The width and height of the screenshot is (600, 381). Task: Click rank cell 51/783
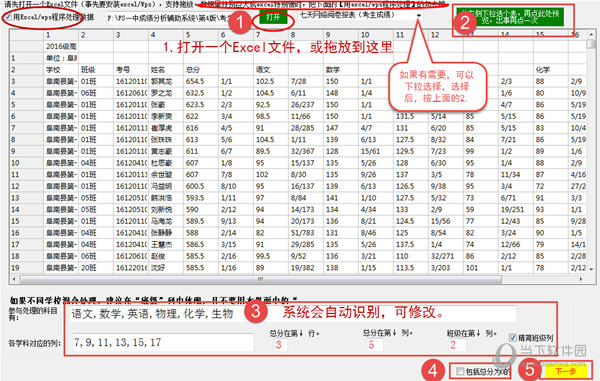[x=306, y=233]
